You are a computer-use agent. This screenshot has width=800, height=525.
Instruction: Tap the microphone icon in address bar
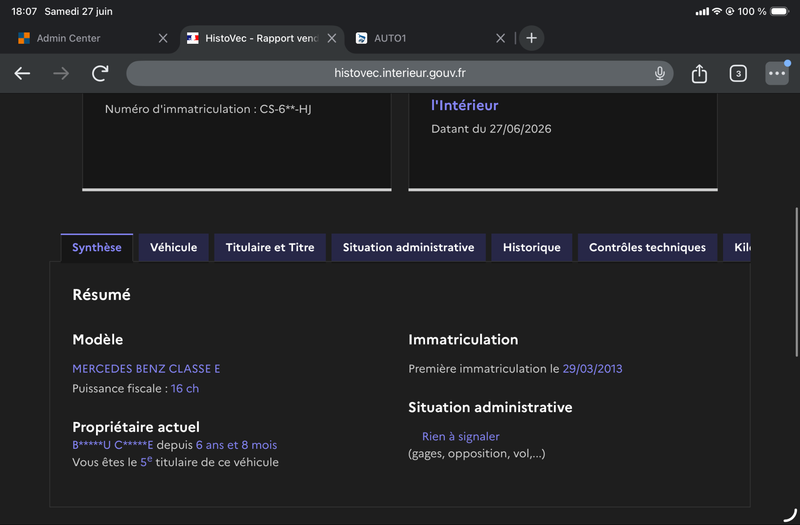[x=659, y=73]
